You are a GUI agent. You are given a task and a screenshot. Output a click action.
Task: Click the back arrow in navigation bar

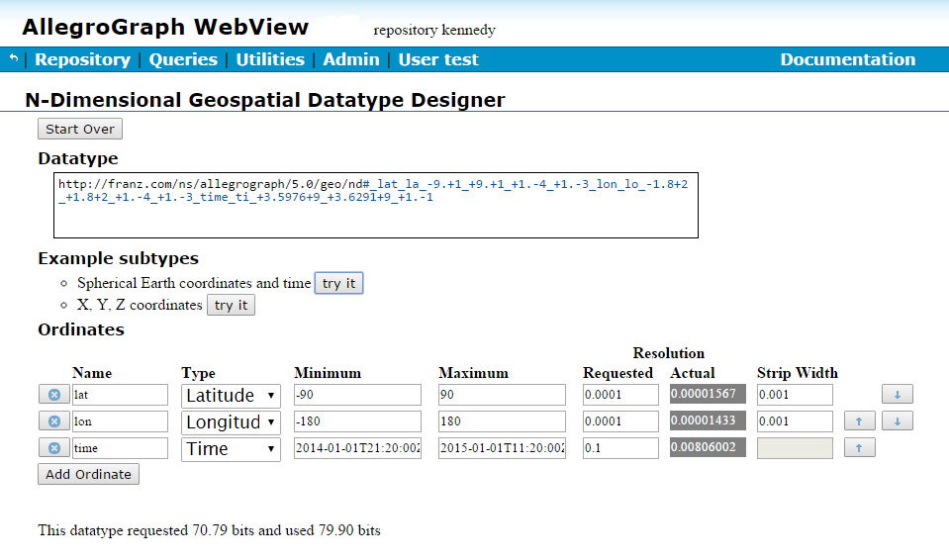point(14,59)
